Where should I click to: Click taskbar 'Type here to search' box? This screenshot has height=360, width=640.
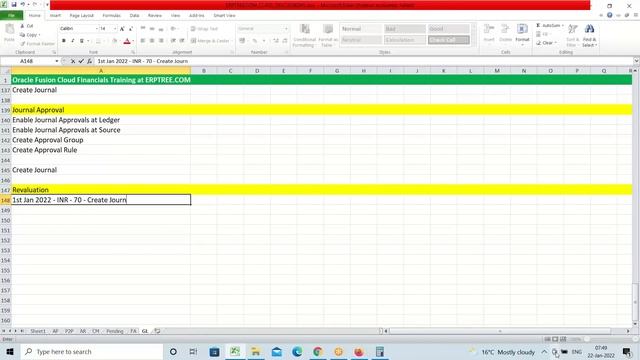[91, 351]
